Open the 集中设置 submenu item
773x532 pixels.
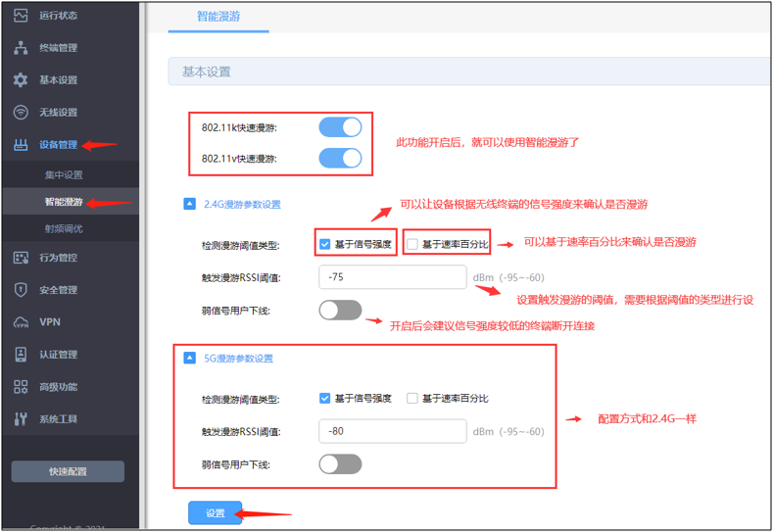(x=64, y=175)
